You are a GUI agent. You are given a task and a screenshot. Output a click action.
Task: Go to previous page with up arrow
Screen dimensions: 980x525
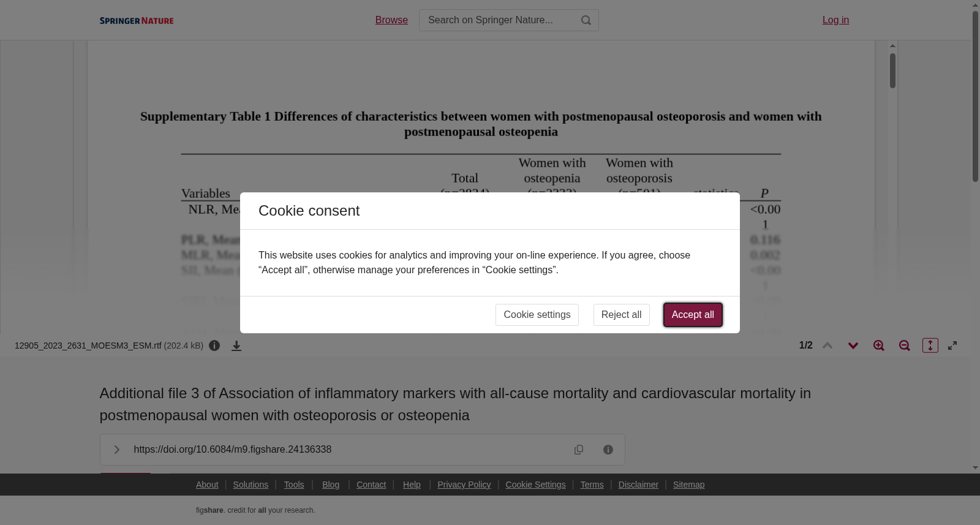[x=827, y=346]
